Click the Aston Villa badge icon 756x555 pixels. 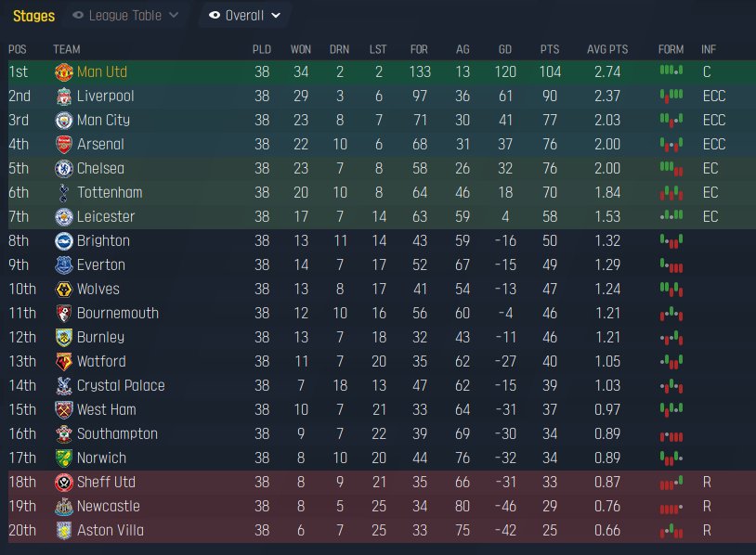(64, 531)
